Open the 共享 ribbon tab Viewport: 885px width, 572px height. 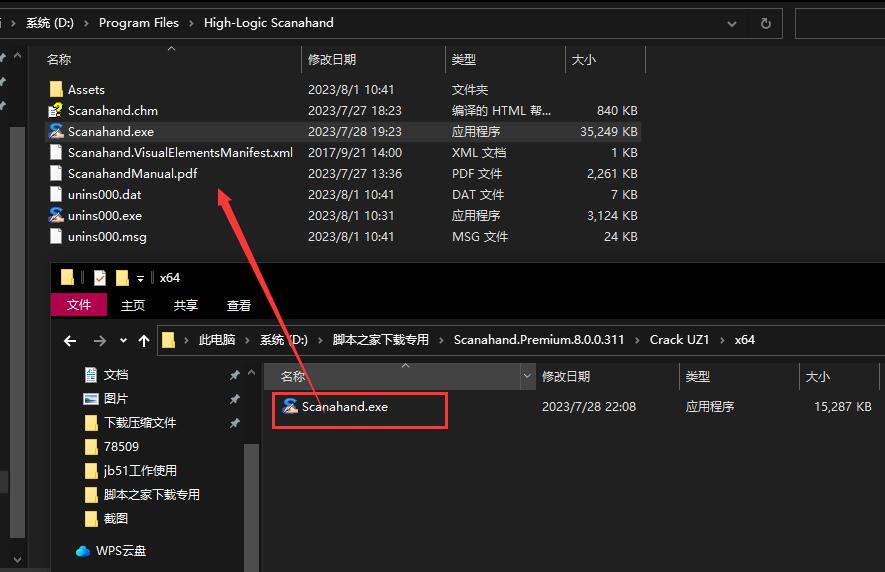(186, 305)
